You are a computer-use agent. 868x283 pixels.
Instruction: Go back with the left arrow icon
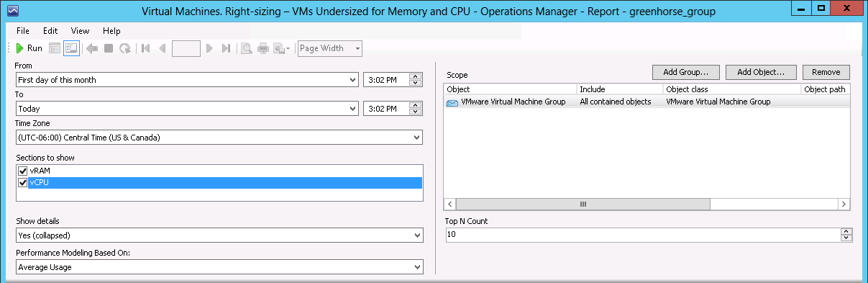click(91, 48)
